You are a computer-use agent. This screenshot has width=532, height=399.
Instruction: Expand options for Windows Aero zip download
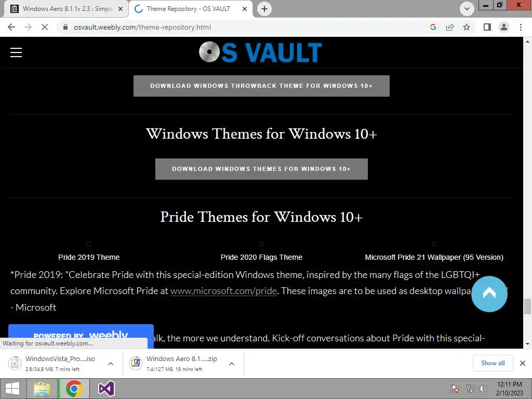232,363
